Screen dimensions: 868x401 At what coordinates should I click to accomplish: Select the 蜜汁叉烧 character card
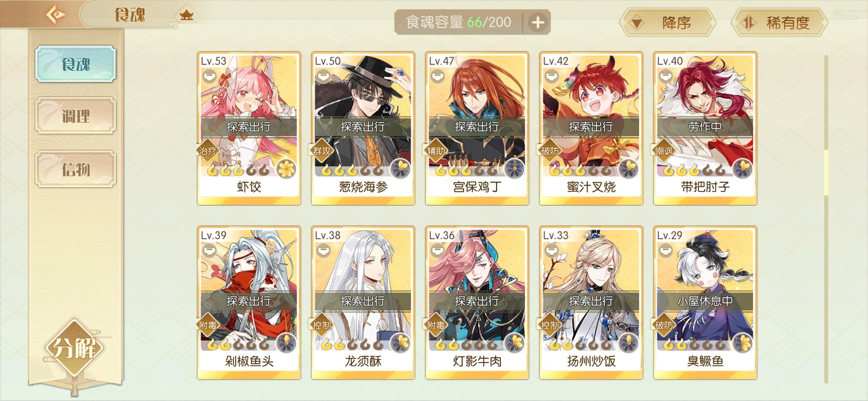tap(591, 128)
